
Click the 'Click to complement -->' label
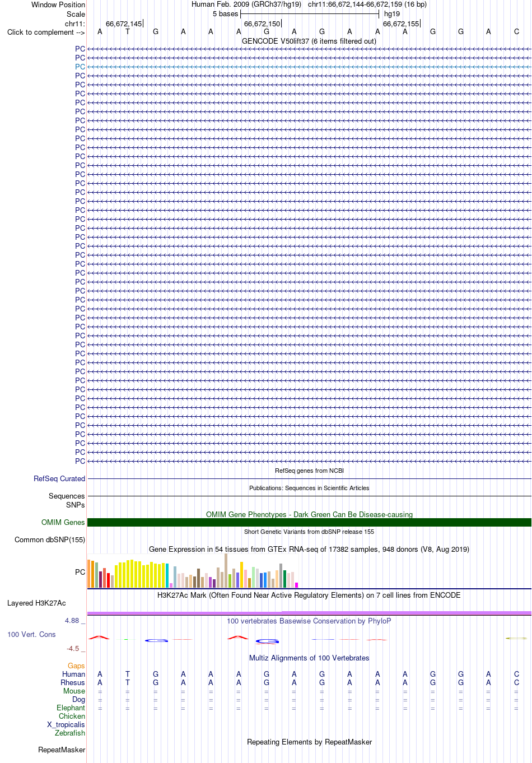(46, 32)
